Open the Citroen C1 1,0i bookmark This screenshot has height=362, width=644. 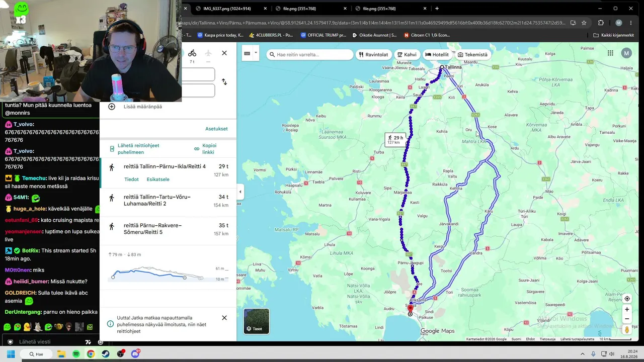(427, 35)
